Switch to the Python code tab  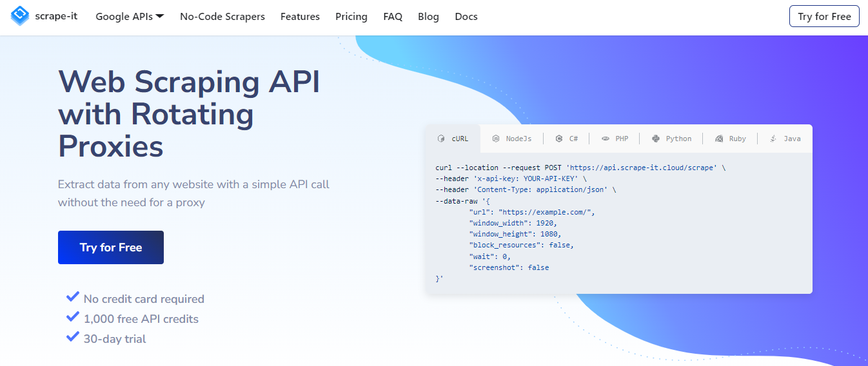click(x=671, y=139)
